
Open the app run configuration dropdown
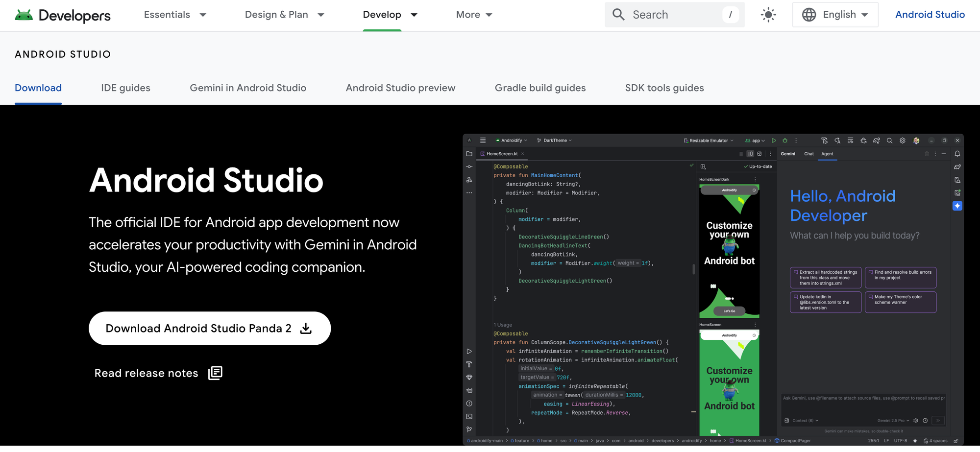tap(755, 141)
